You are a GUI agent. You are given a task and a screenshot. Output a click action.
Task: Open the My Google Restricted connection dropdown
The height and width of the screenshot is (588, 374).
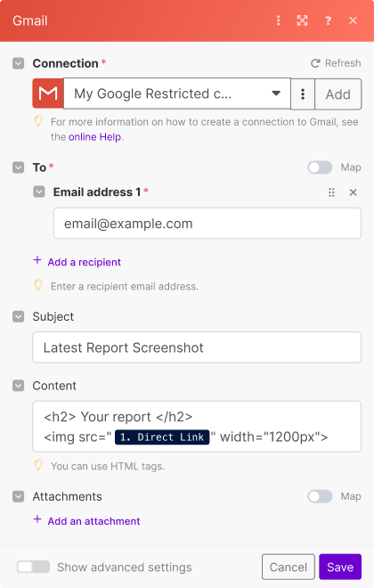click(x=177, y=94)
